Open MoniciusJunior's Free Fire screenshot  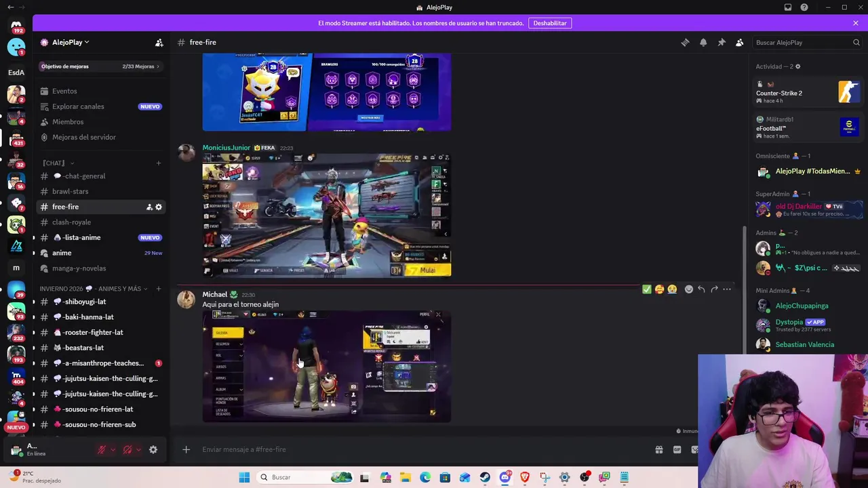326,215
